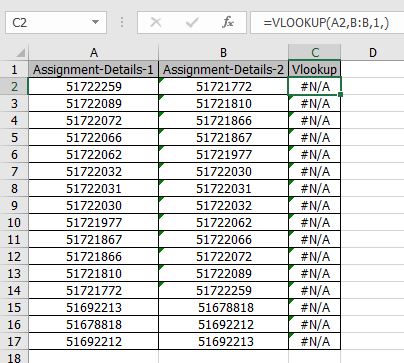The height and width of the screenshot is (363, 404).
Task: Select cell A15 containing 51692213
Action: pyautogui.click(x=94, y=307)
